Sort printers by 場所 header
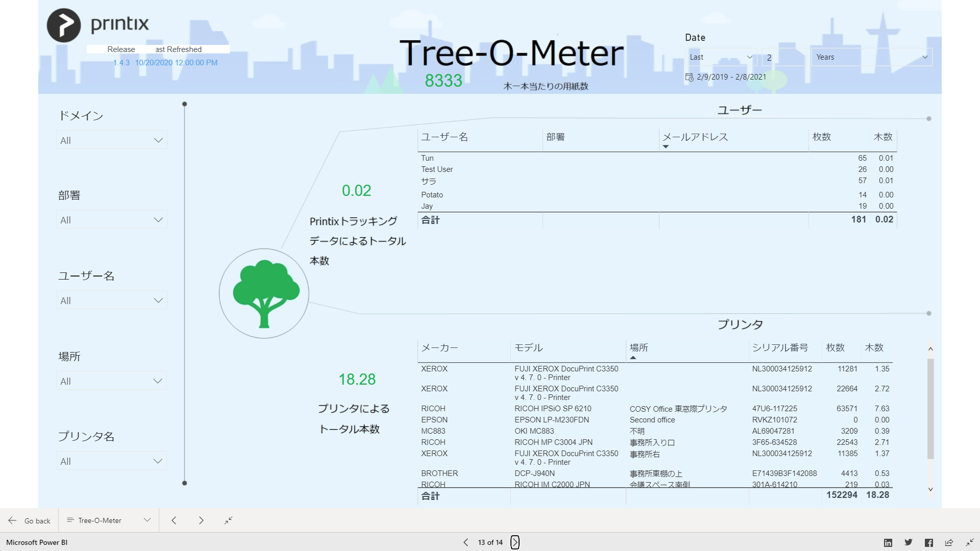Image resolution: width=980 pixels, height=551 pixels. (639, 347)
